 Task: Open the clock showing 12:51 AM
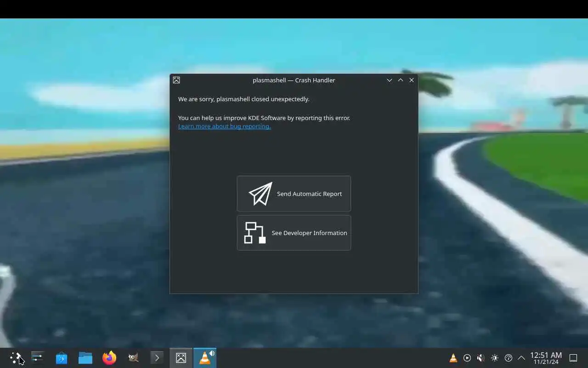pyautogui.click(x=546, y=358)
